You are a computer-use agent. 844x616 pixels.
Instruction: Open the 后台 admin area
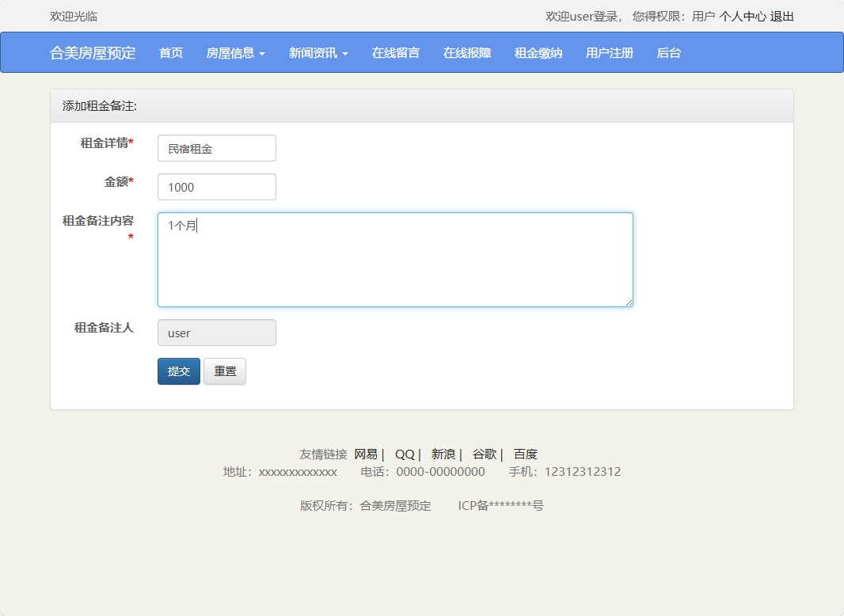coord(669,52)
